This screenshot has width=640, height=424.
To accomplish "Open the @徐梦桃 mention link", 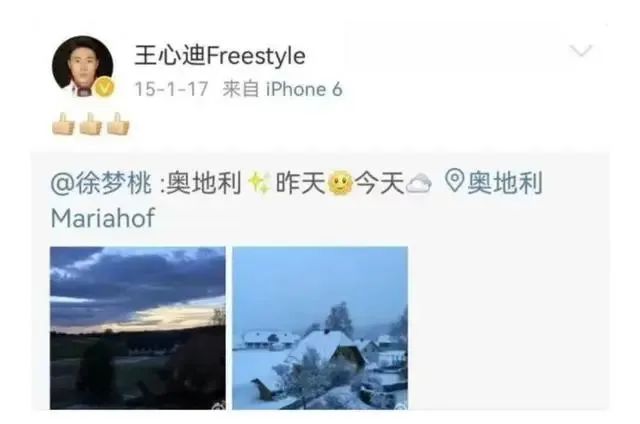I will pyautogui.click(x=101, y=182).
